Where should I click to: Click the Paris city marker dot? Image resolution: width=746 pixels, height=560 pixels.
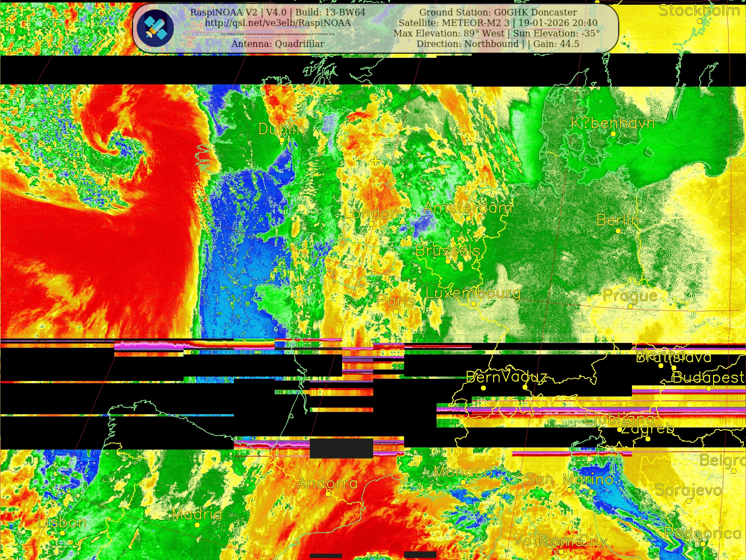pos(396,312)
